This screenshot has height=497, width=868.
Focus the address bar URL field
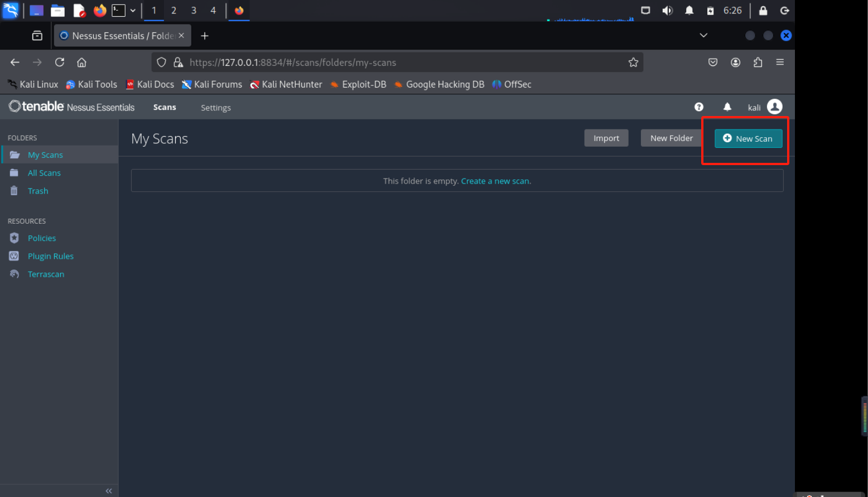pos(397,62)
